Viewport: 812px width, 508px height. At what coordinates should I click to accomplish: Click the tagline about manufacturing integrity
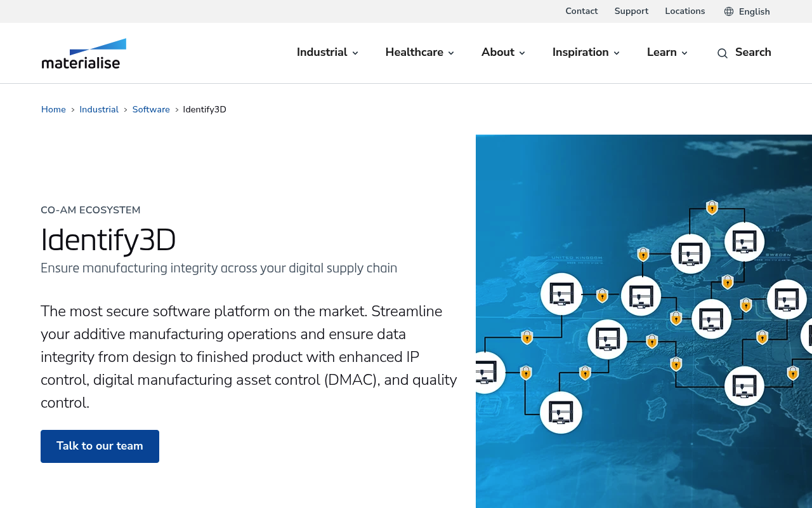[219, 268]
